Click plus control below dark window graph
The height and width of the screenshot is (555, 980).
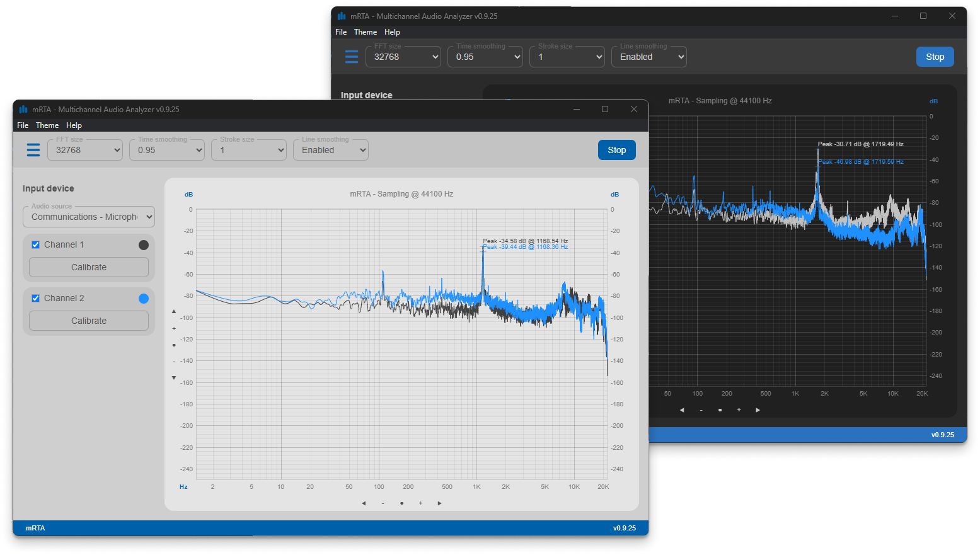(739, 410)
